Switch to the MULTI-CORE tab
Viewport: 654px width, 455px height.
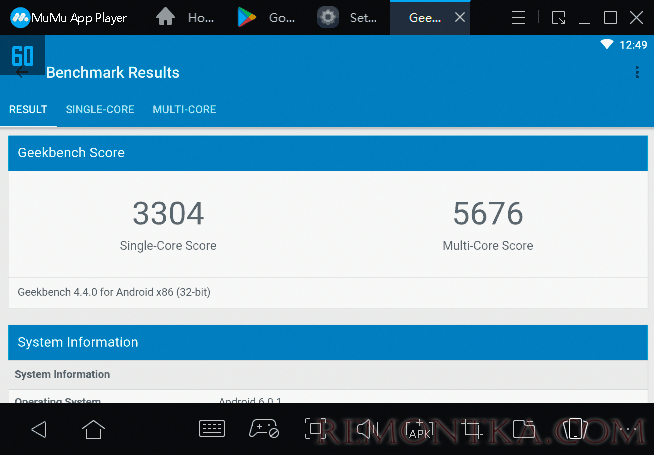(184, 109)
